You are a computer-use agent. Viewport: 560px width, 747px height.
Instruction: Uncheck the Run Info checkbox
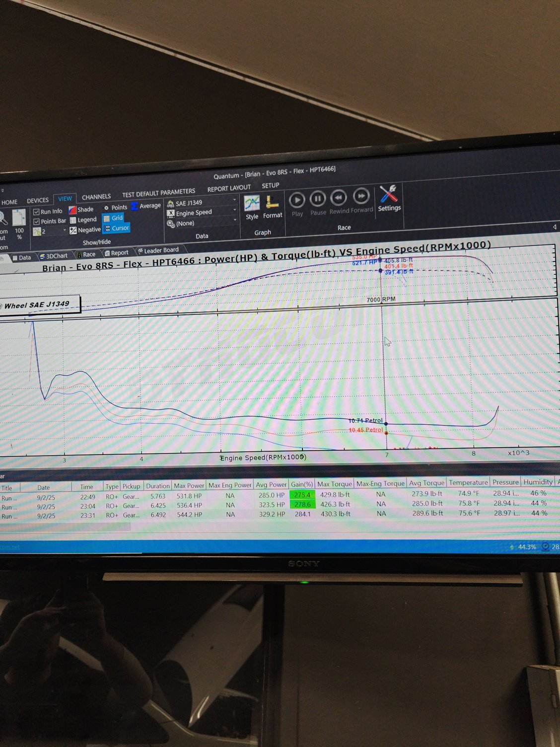click(x=36, y=212)
